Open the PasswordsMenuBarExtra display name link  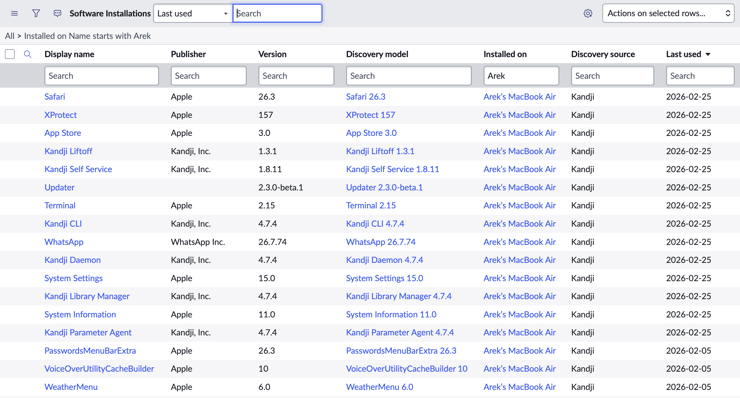click(90, 351)
